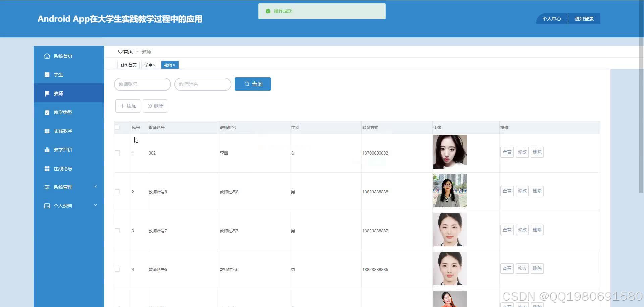Click the 查询 search button
This screenshot has width=644, height=307.
point(253,84)
